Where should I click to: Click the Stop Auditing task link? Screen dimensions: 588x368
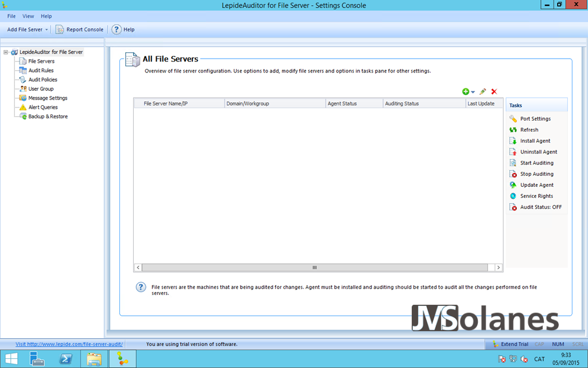[537, 174]
